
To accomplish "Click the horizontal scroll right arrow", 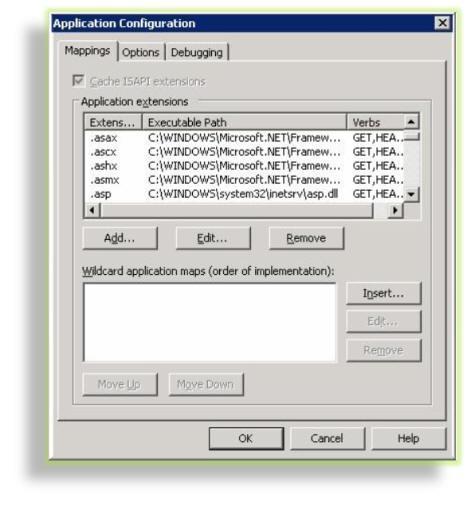I will coord(395,210).
